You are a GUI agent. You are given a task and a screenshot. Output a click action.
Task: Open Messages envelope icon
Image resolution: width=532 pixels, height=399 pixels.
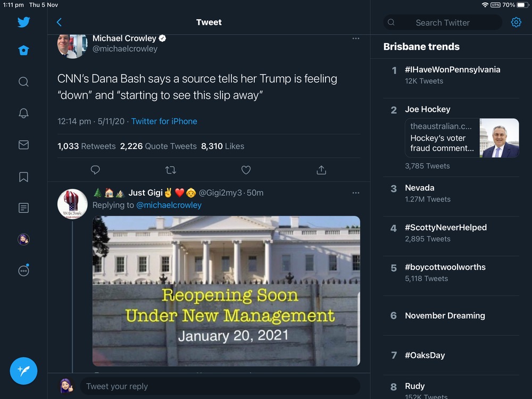(x=23, y=145)
